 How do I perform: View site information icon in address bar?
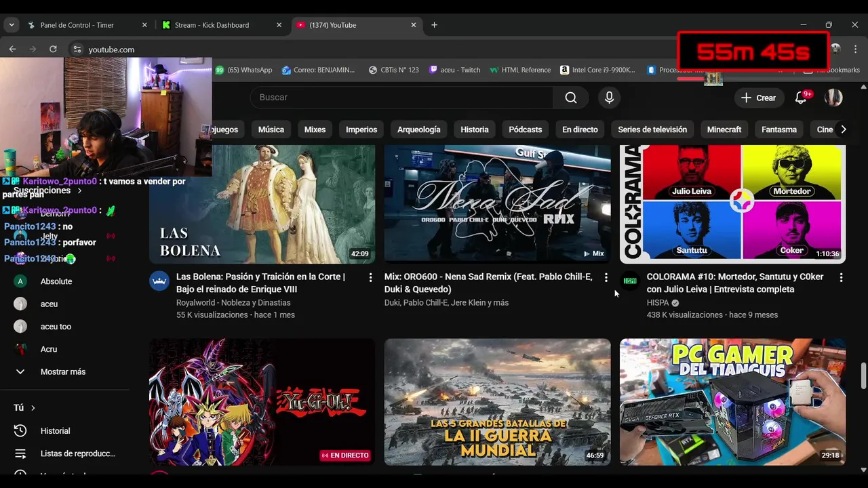point(77,49)
